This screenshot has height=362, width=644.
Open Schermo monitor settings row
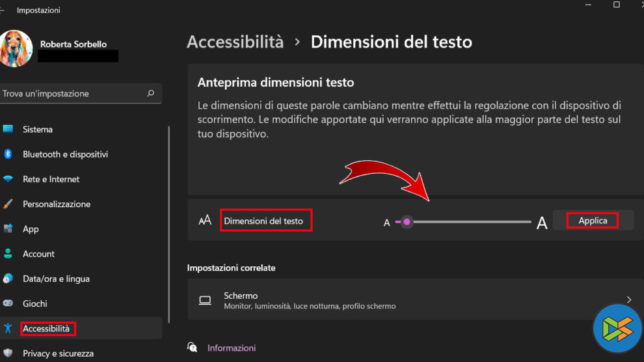coord(410,300)
